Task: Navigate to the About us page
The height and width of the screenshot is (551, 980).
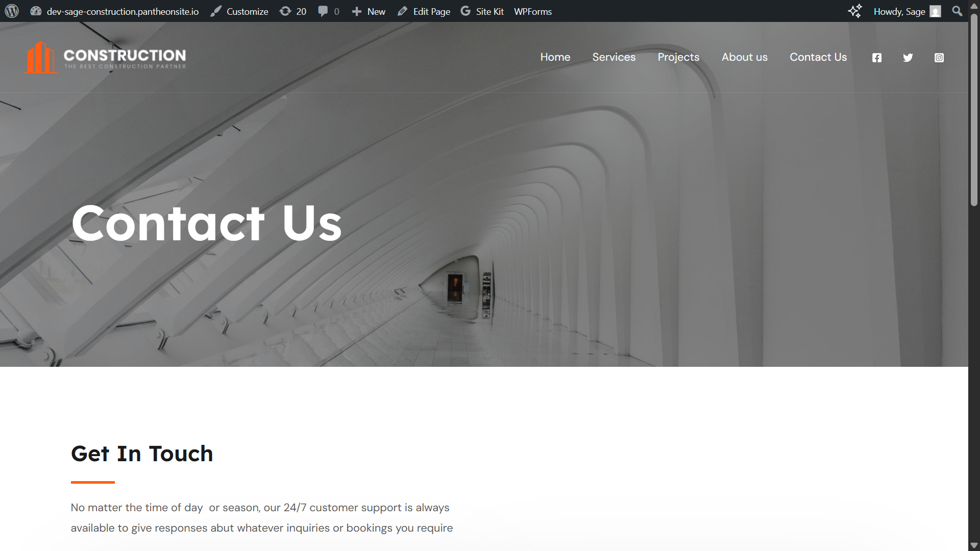Action: [x=745, y=57]
